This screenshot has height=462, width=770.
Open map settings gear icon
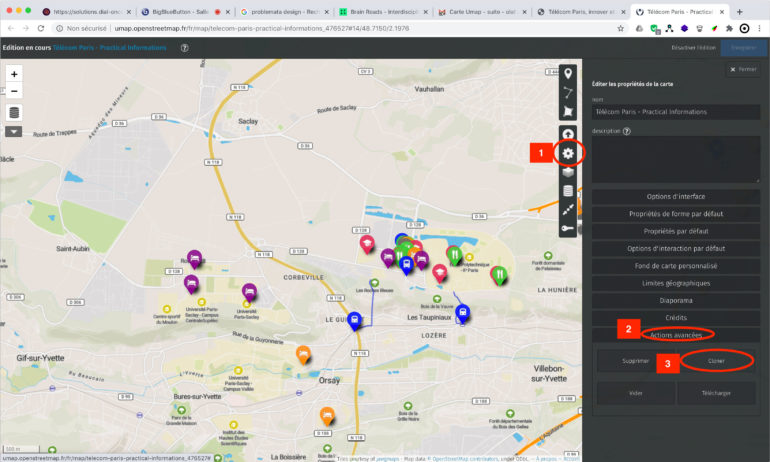(568, 153)
